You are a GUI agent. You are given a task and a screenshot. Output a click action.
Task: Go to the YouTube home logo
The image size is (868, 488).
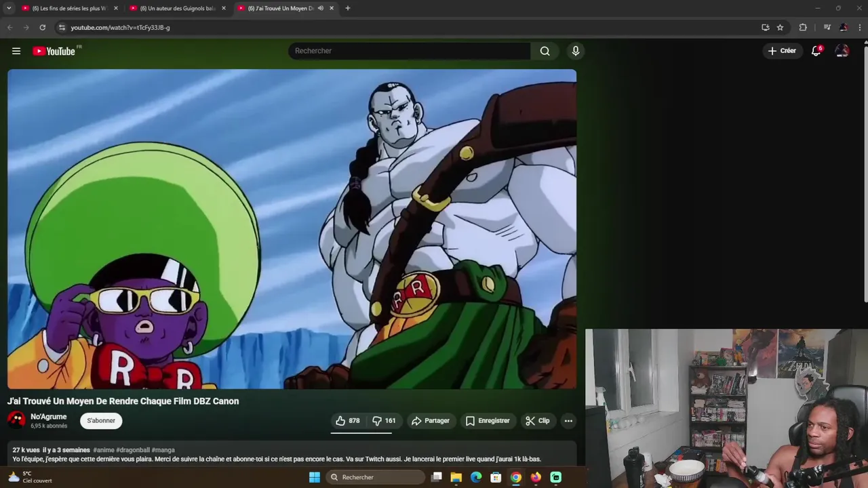pos(54,51)
